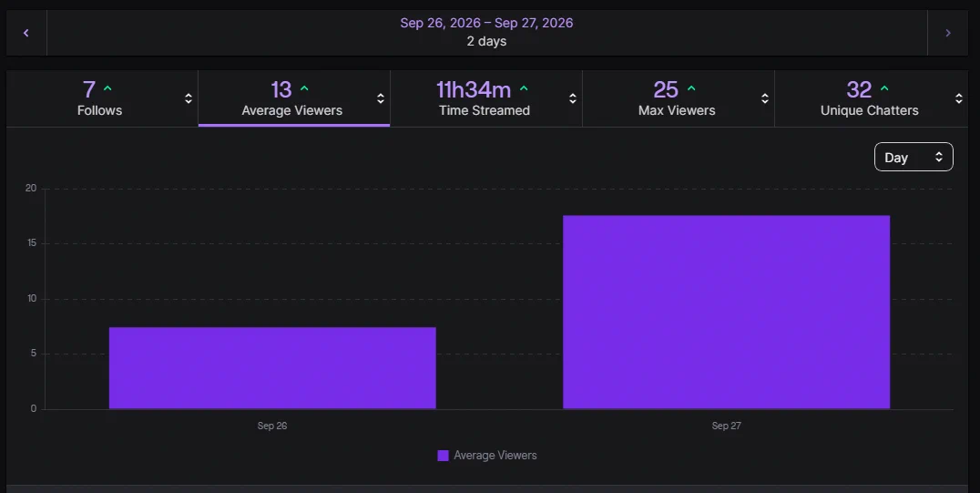Go to previous date range arrow
The width and height of the screenshot is (980, 493).
tap(26, 33)
